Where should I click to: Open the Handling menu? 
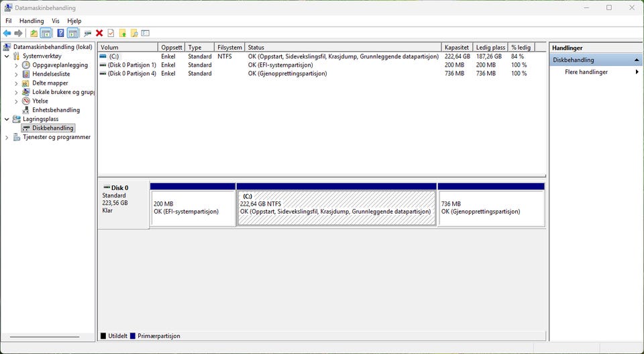tap(32, 21)
